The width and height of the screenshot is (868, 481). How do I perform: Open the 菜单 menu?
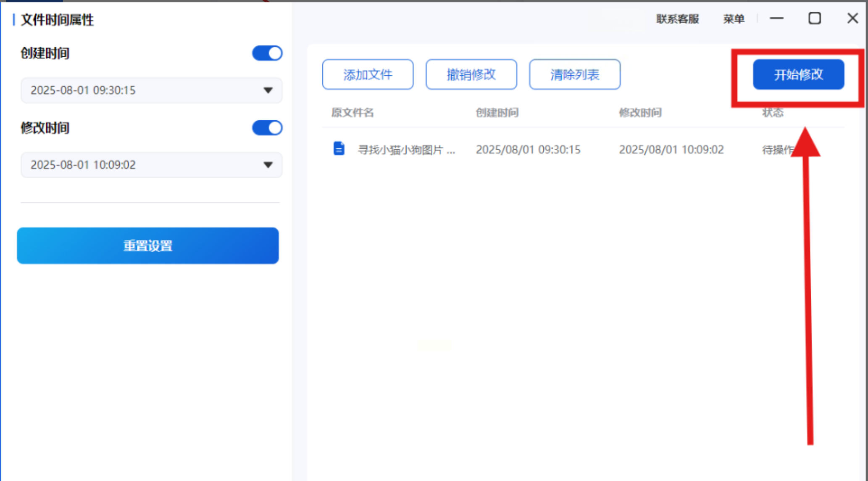[x=734, y=19]
